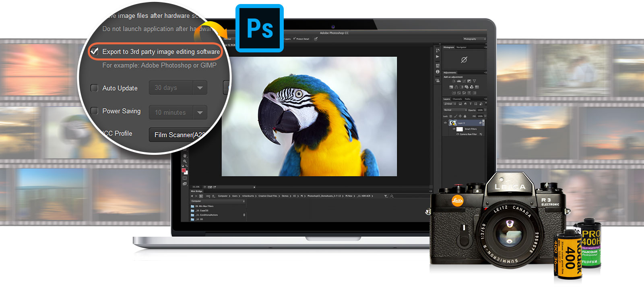Add an Exposure adjustment
The image size is (644, 291).
pyautogui.click(x=469, y=81)
